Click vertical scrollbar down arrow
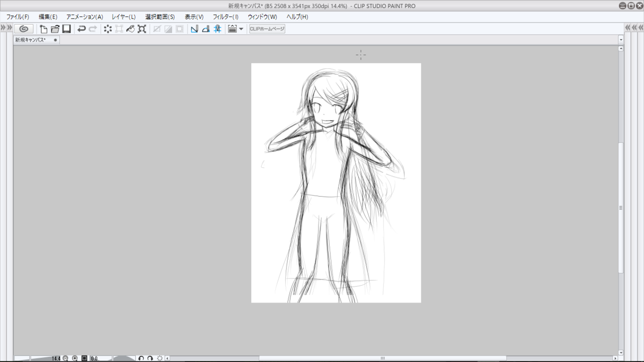Screen dimensions: 644x362 (621, 352)
